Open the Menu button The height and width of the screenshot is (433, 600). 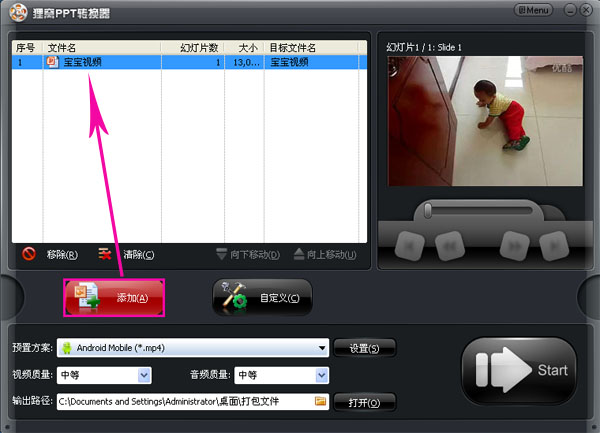(533, 10)
